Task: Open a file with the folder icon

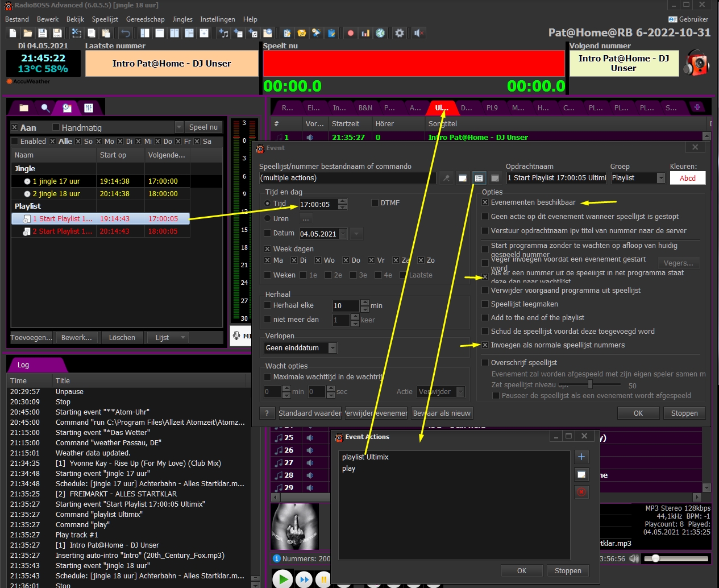Action: tap(27, 33)
